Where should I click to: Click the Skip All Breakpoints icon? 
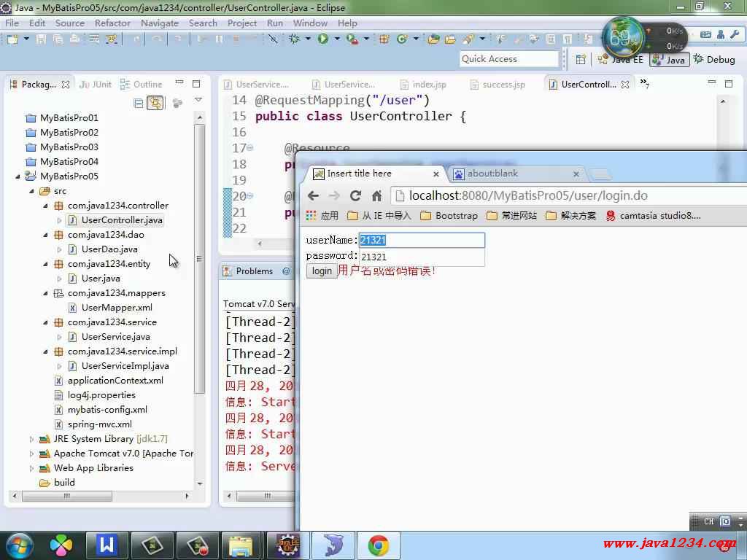(x=273, y=39)
